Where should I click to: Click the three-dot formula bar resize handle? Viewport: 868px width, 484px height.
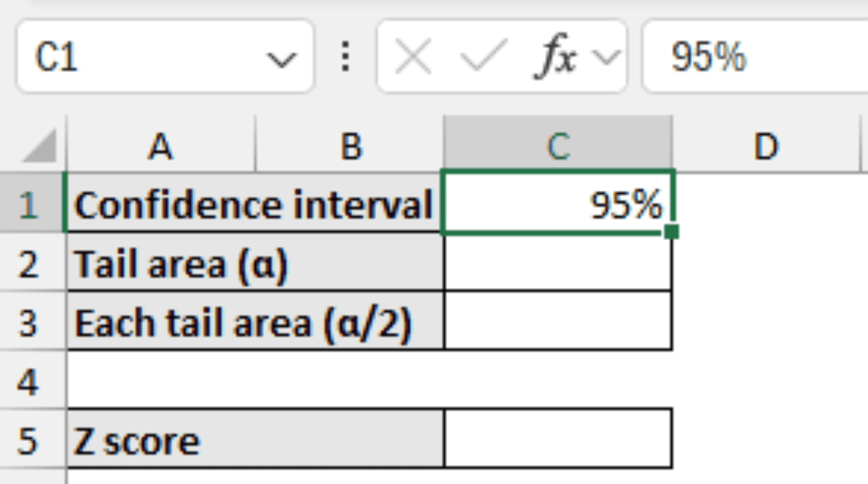tap(345, 56)
